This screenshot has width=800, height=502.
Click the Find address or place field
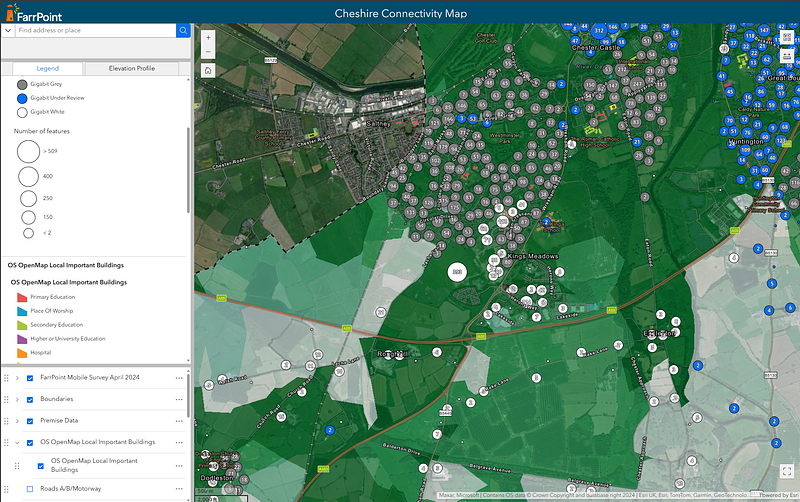tap(95, 31)
